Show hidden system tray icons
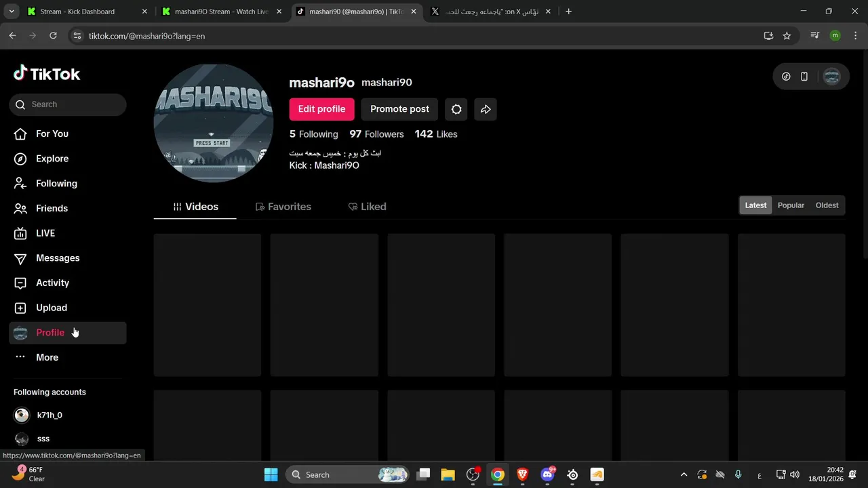 (684, 474)
